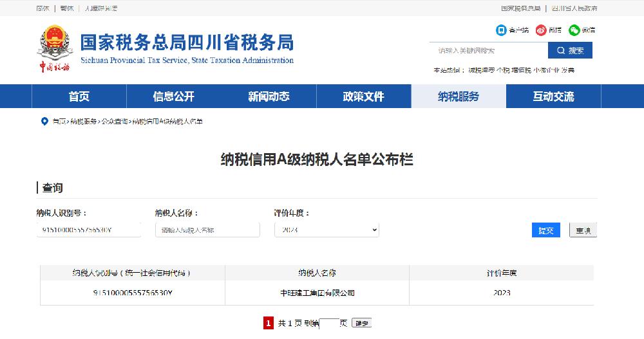Expand the 评价年度 year dropdown
Screen dimensions: 644x339
click(x=327, y=230)
